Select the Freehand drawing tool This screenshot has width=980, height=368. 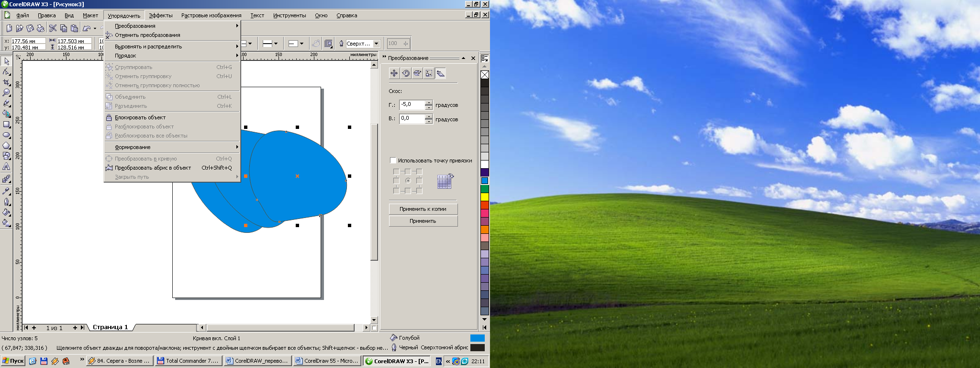tap(6, 103)
